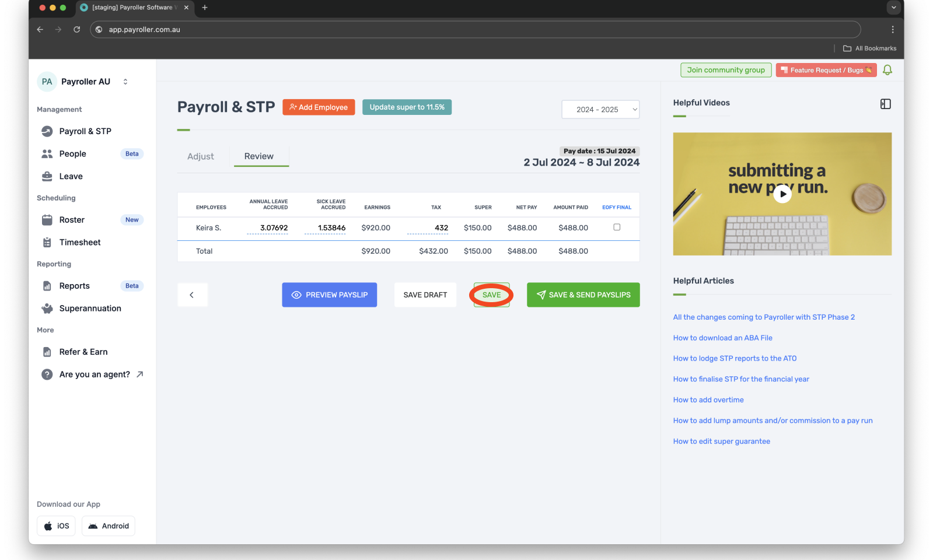Viewport: 933px width, 560px height.
Task: Open the Leave briefcase icon
Action: pos(47,176)
